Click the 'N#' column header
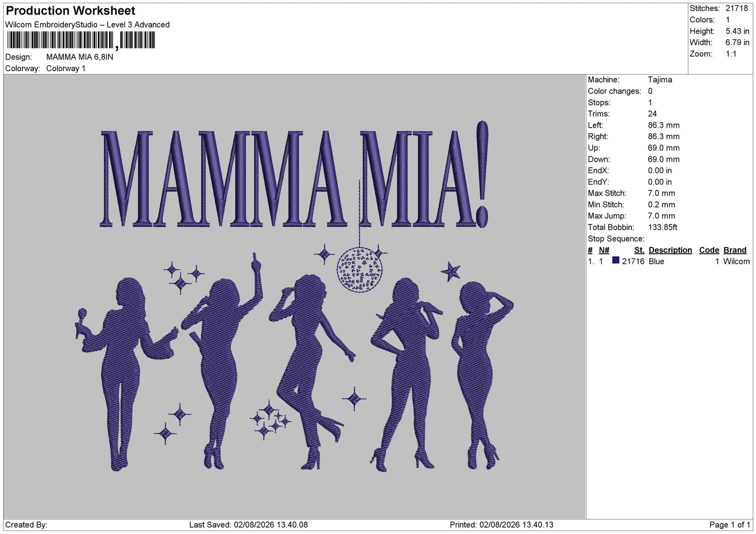This screenshot has width=756, height=534. tap(604, 250)
